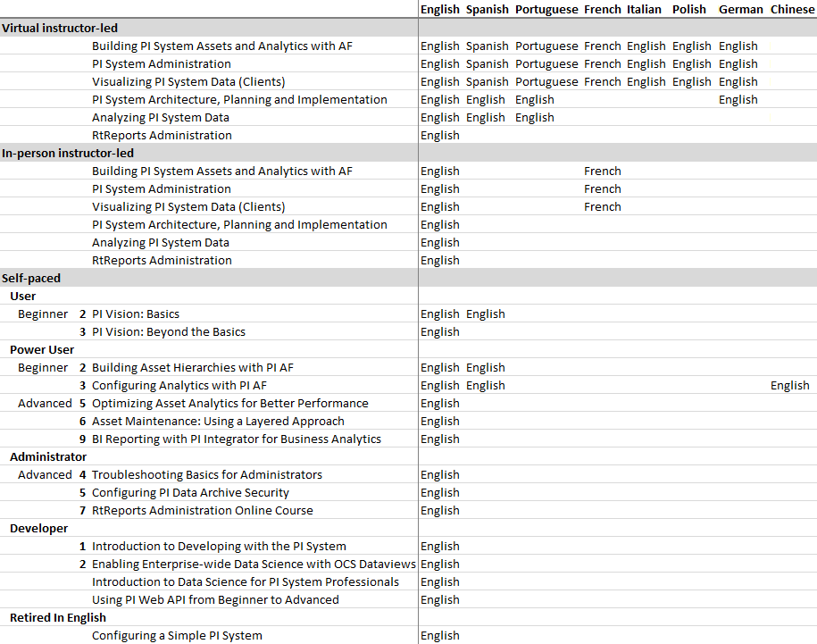Click the Administrator category label

click(48, 456)
